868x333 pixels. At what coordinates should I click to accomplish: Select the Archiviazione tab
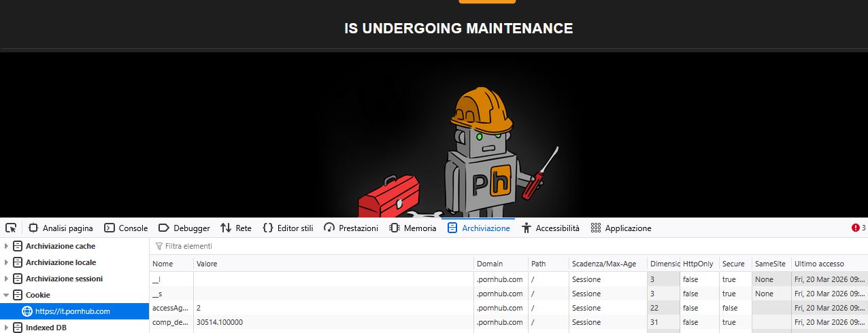[x=479, y=228]
